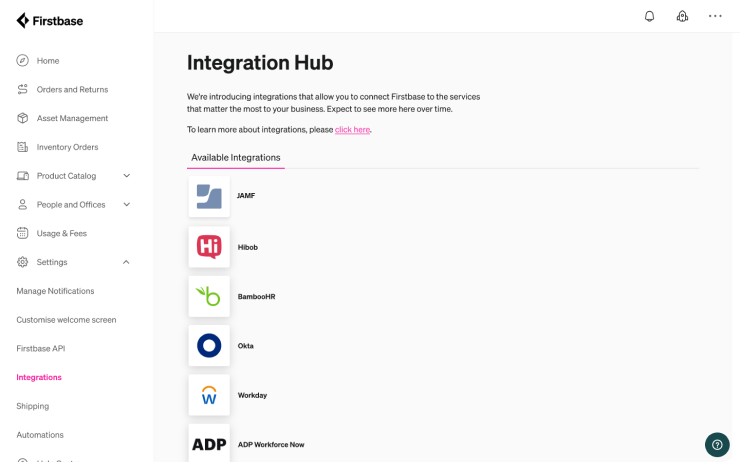740x462 pixels.
Task: Click the JAMF text label
Action: coord(246,195)
